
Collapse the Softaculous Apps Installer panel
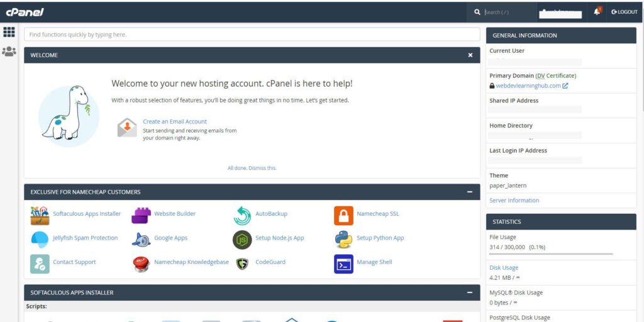click(470, 292)
